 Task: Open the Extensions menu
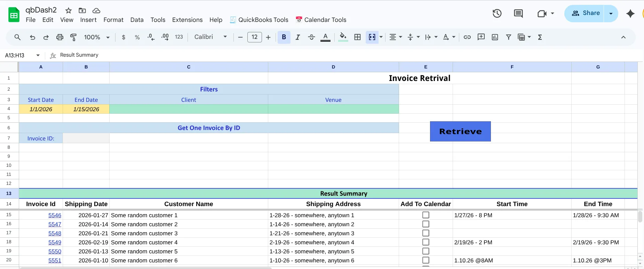click(x=187, y=20)
